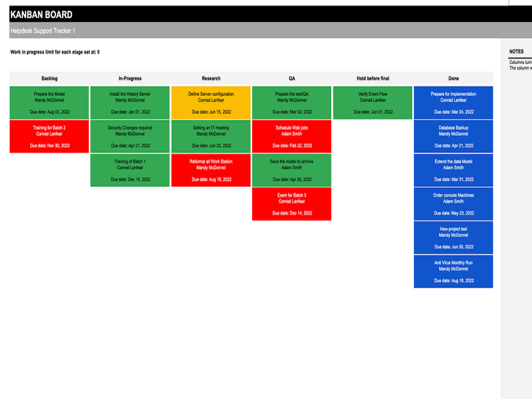The width and height of the screenshot is (532, 399).
Task: Open the Reformat all Work Station card
Action: point(211,170)
